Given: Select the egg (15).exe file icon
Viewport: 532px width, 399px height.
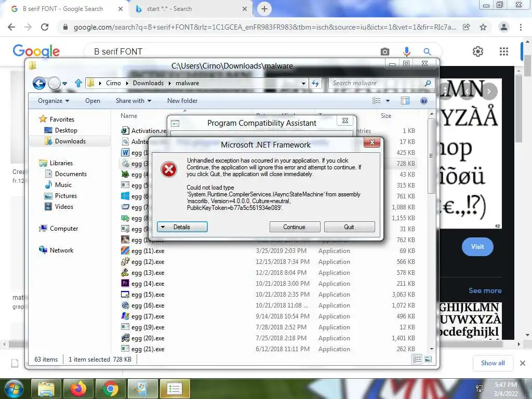Looking at the screenshot, I should [x=125, y=295].
